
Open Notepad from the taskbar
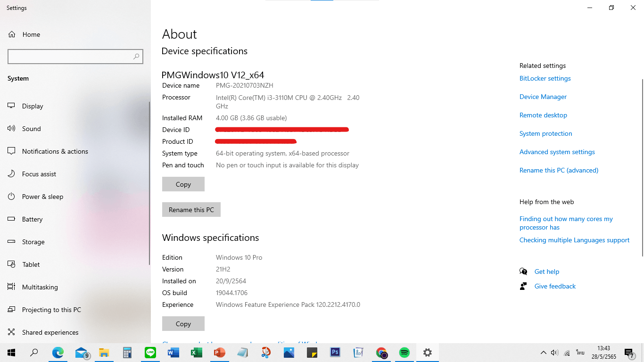tap(243, 353)
